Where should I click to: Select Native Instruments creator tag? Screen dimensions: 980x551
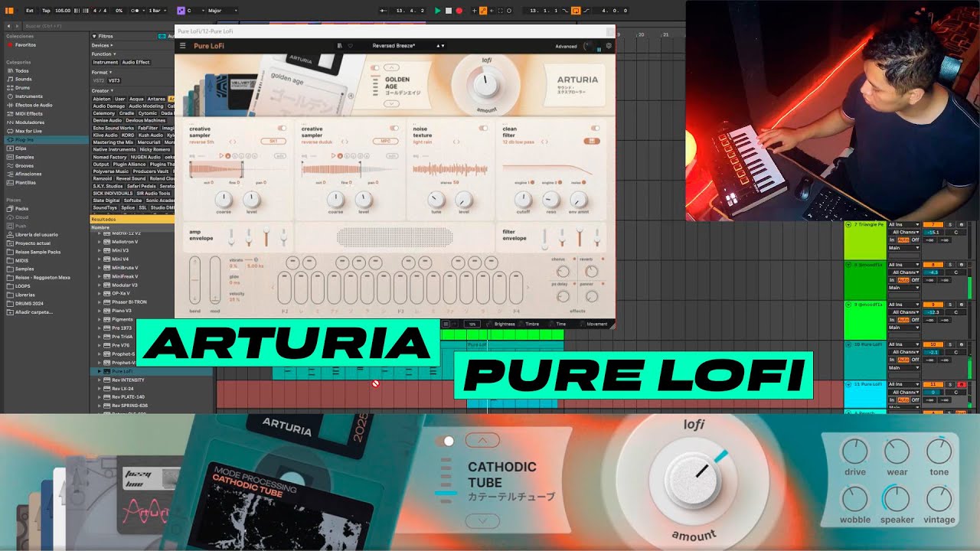click(114, 149)
